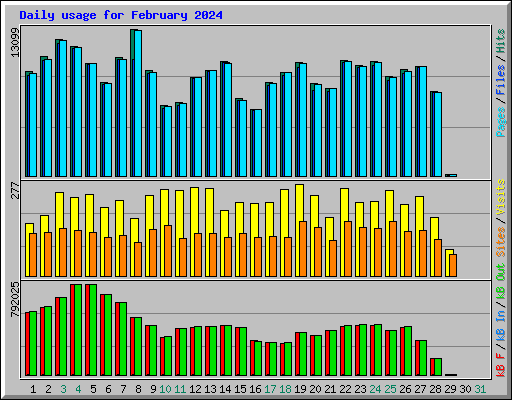Click day label 30 on the x-axis

(x=465, y=389)
